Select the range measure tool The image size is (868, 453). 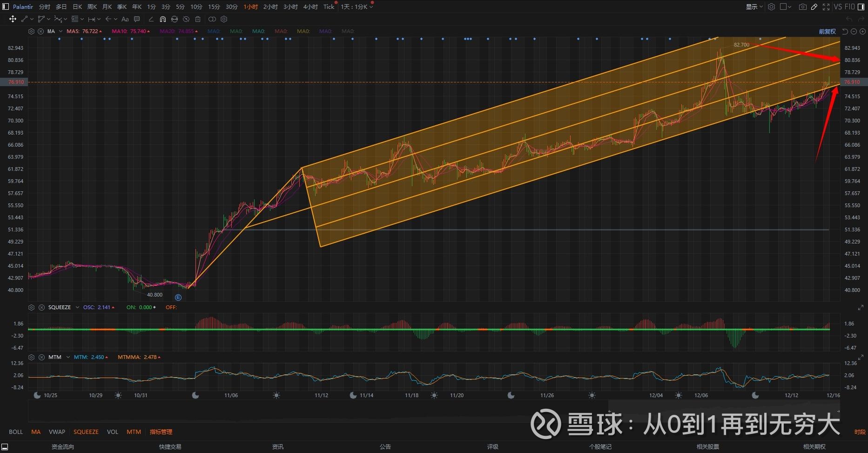(x=91, y=19)
